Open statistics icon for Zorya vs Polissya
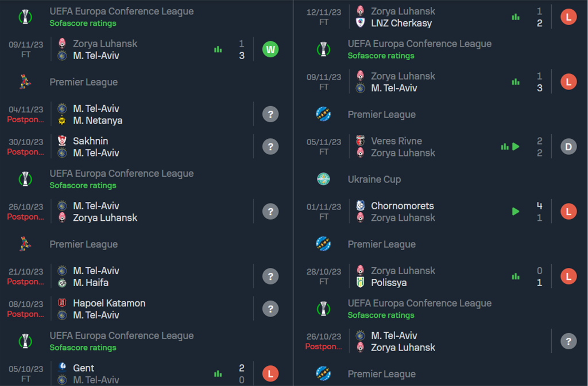 [x=516, y=276]
